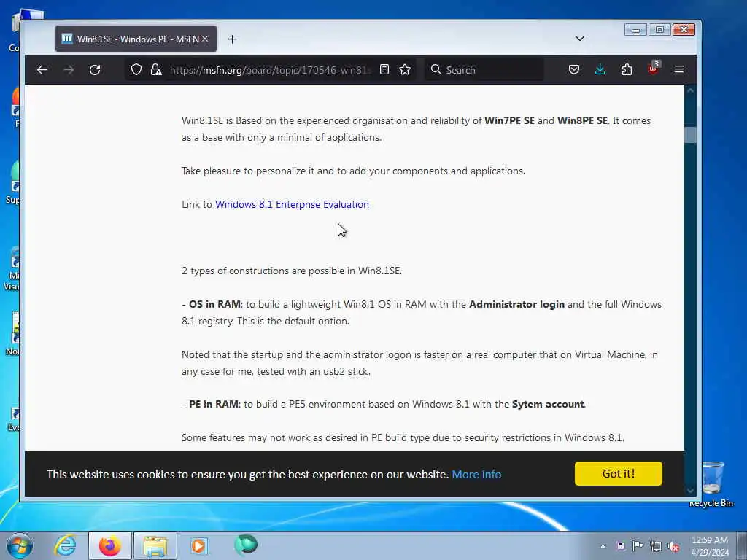Open the tracking protection shield

pyautogui.click(x=136, y=70)
